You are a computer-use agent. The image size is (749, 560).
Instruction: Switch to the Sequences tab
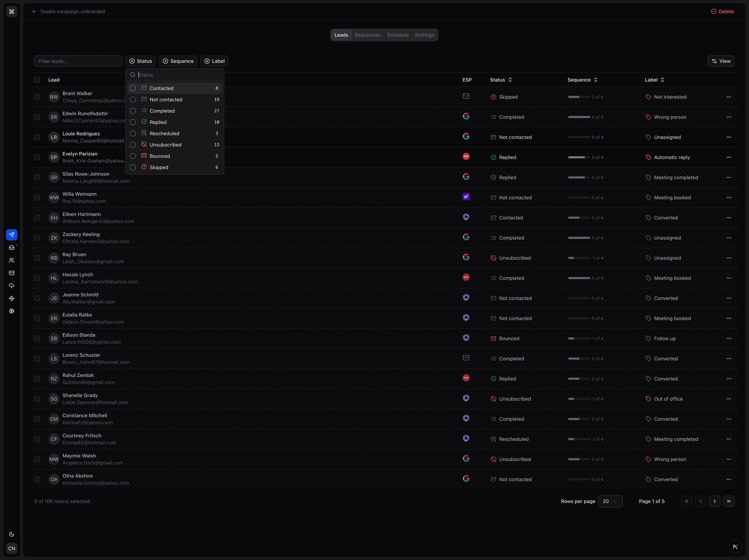click(x=367, y=35)
